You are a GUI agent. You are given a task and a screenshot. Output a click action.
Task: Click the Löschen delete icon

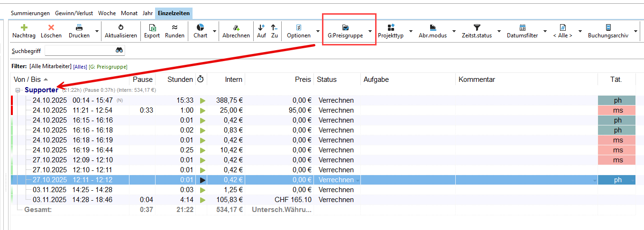(x=51, y=28)
